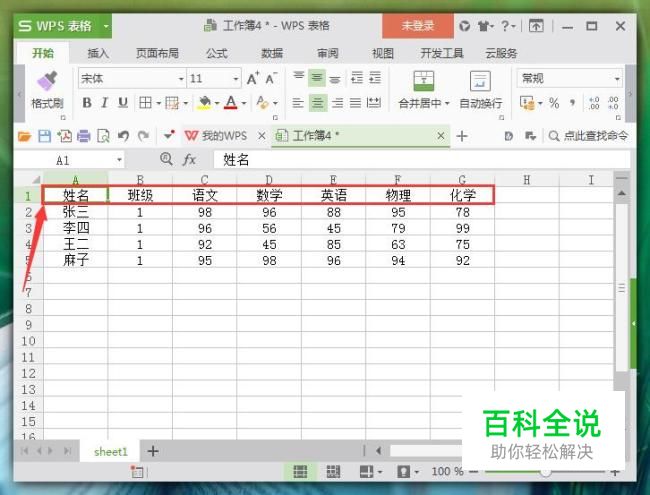650x495 pixels.
Task: Click the zoom slider handle
Action: [x=546, y=472]
